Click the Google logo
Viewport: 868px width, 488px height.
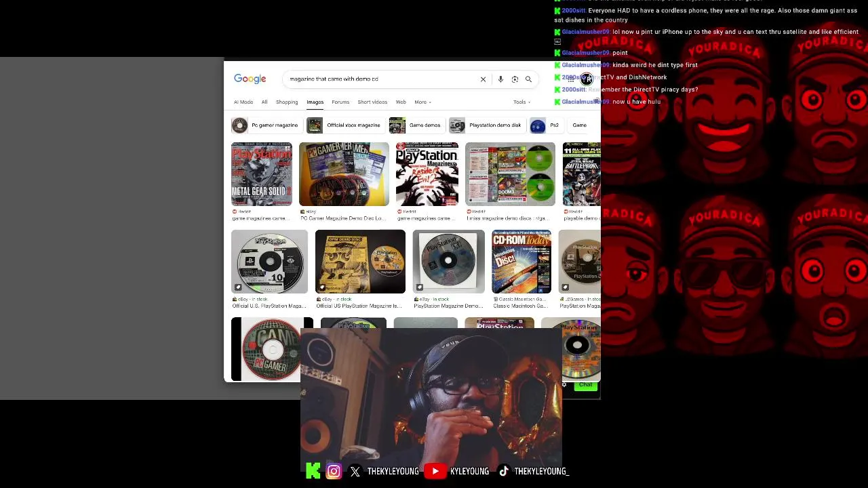click(x=250, y=79)
